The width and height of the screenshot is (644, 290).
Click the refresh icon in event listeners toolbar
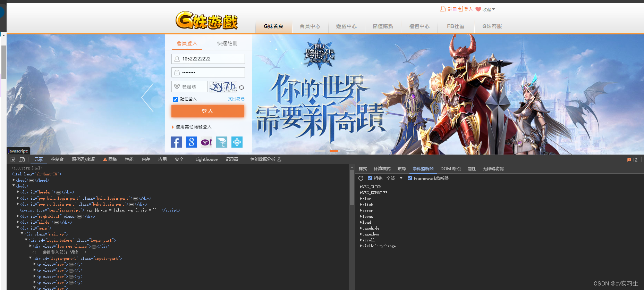coord(361,178)
